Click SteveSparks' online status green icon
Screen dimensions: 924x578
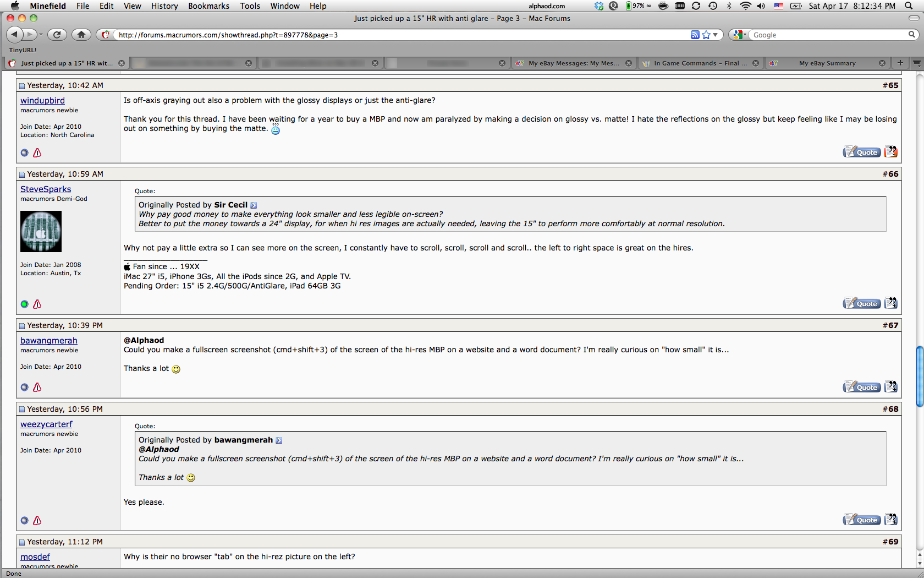coord(24,304)
